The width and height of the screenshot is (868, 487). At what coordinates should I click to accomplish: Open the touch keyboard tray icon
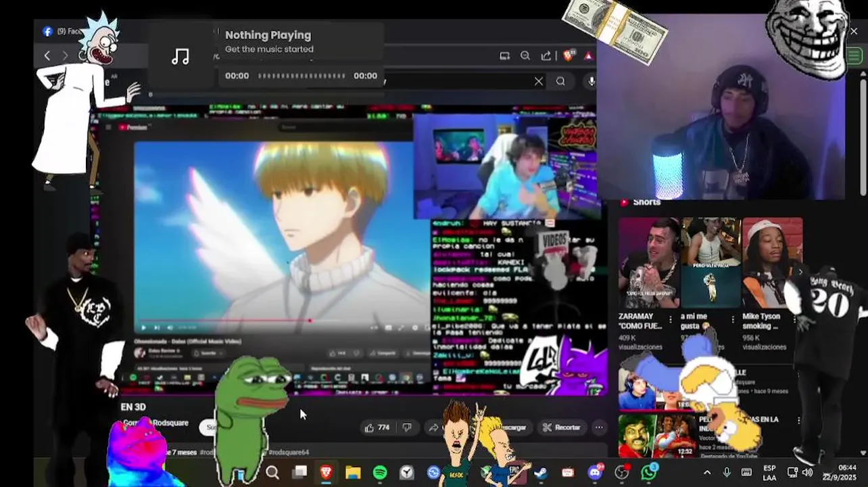coord(746,473)
